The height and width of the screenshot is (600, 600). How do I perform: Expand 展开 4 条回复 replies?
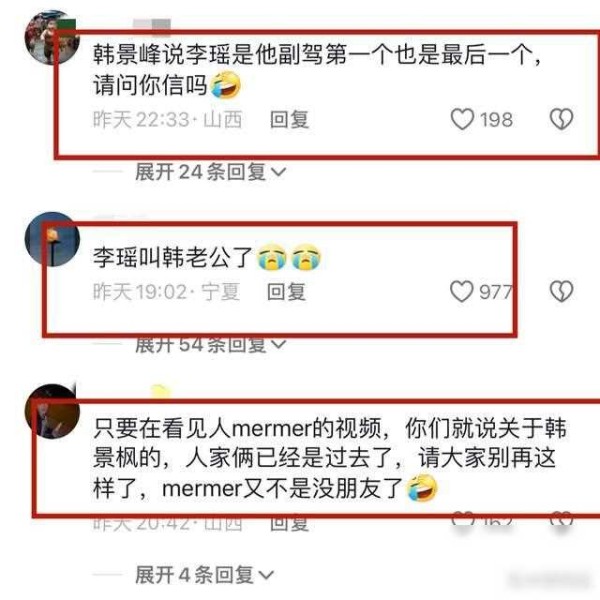click(x=204, y=574)
